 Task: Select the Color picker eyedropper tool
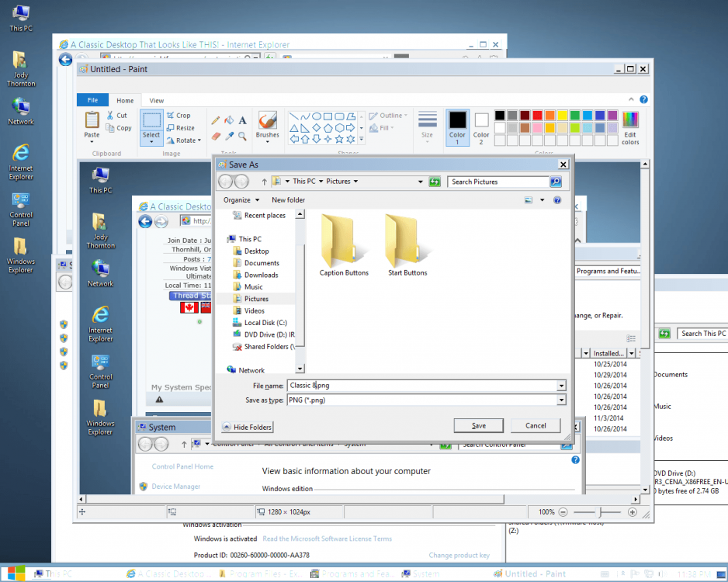click(229, 136)
